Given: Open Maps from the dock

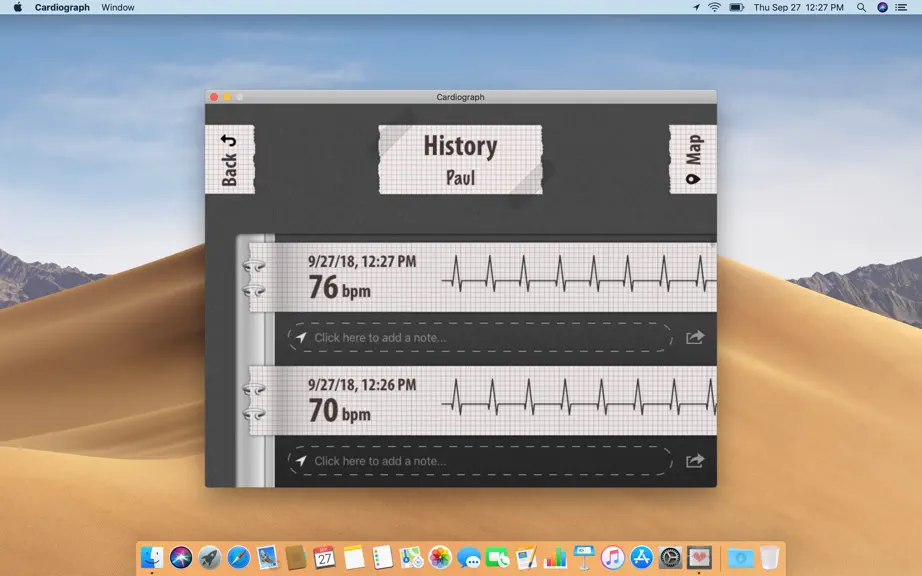Looking at the screenshot, I should click(x=411, y=557).
